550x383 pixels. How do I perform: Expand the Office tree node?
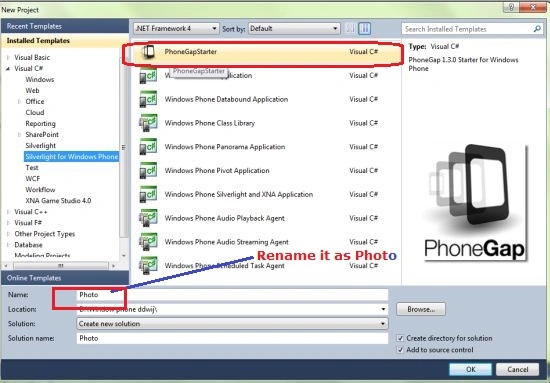19,102
